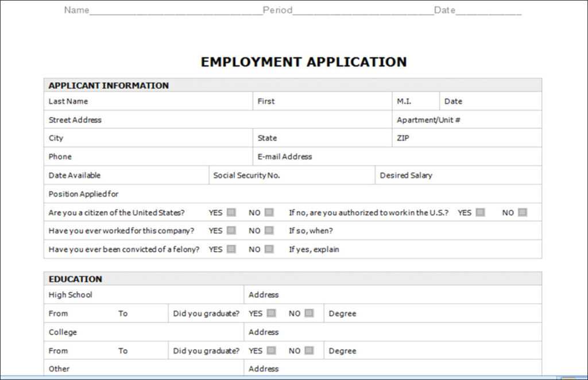Check NO for college graduation
Screen dimensions: 588x380
(309, 351)
